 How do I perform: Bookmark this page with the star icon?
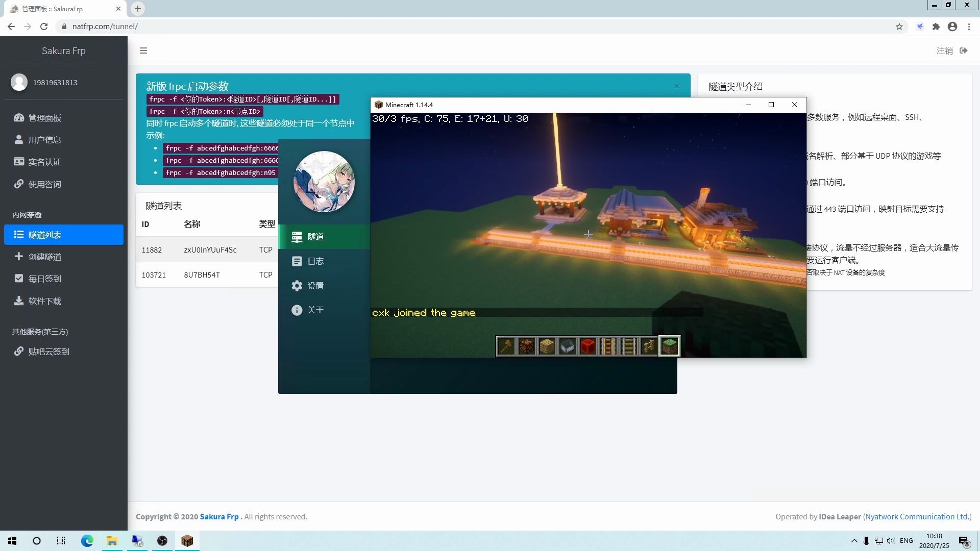[x=899, y=27]
